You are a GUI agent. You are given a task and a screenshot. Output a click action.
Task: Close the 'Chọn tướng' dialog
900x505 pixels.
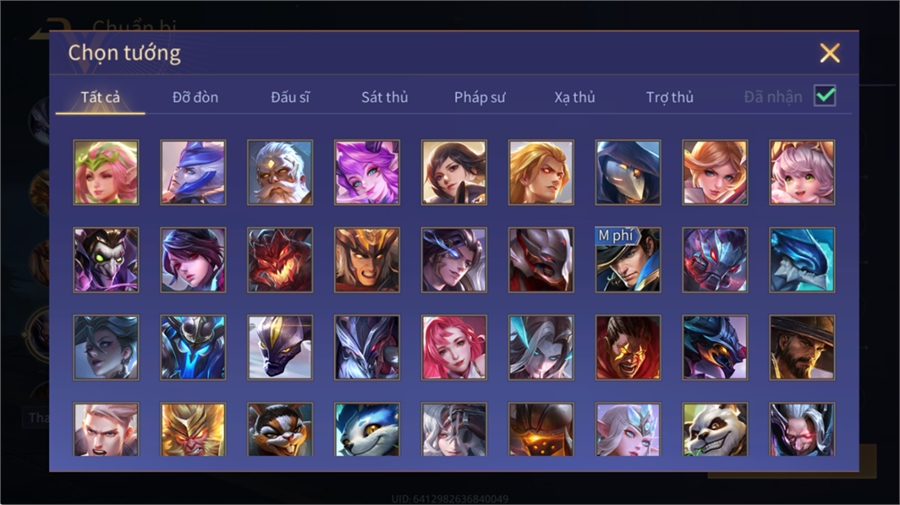pos(829,53)
